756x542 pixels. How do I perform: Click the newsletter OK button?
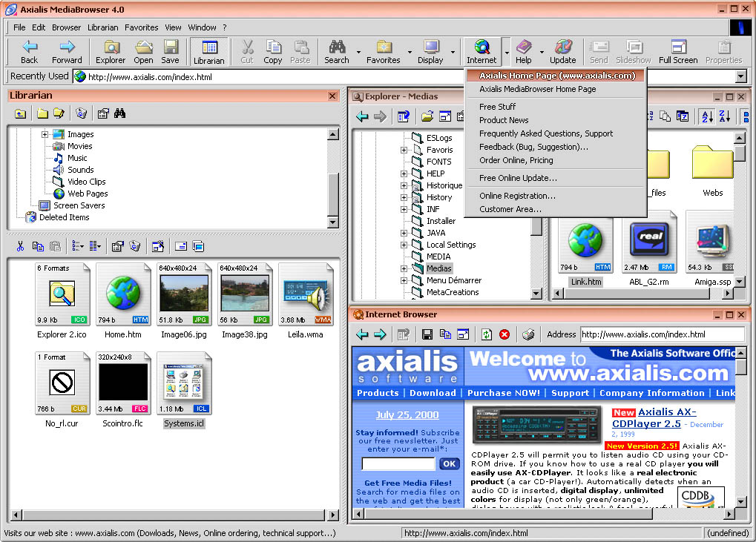click(x=450, y=464)
